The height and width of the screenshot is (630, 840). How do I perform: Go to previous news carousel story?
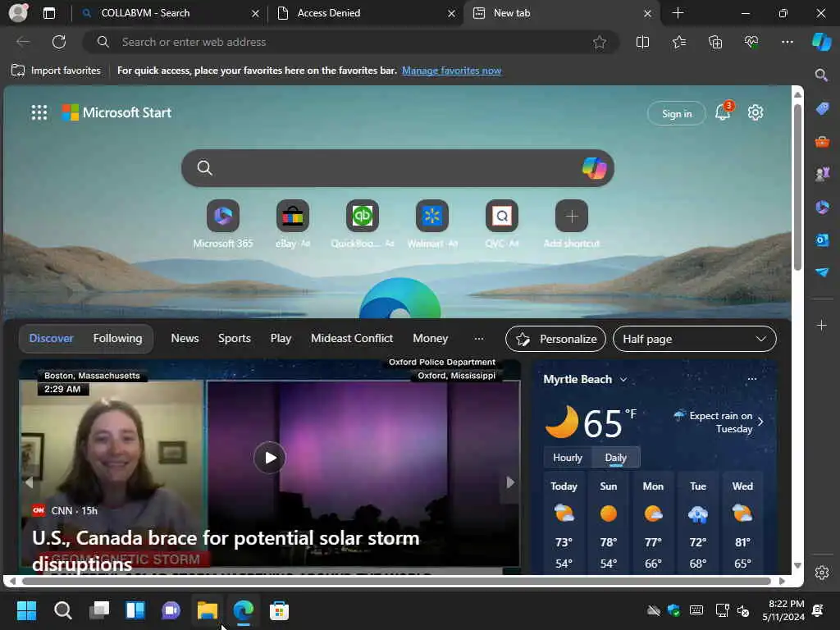[29, 482]
